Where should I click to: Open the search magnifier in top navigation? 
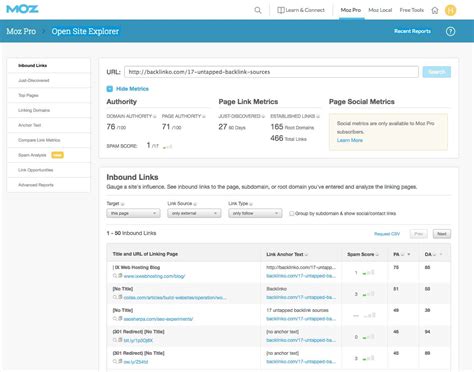tap(258, 10)
